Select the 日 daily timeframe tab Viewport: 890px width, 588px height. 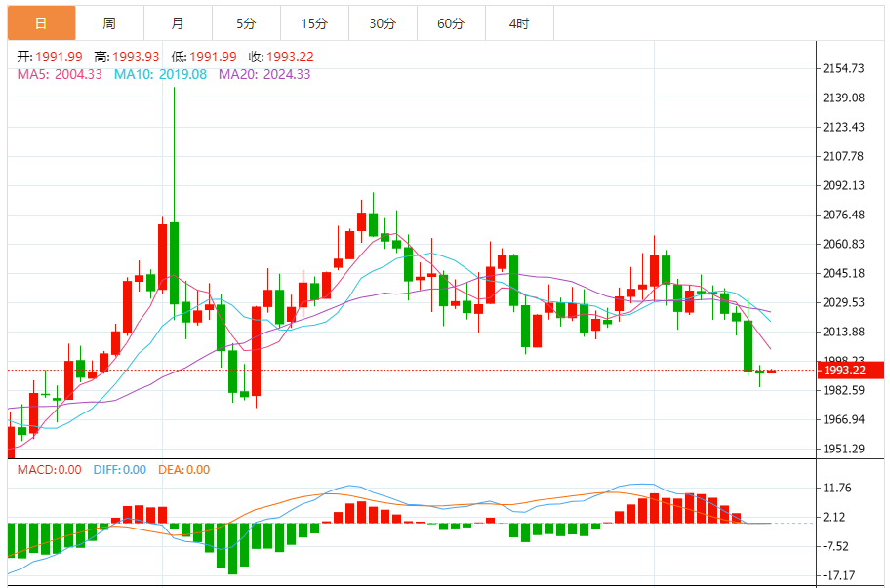41,23
